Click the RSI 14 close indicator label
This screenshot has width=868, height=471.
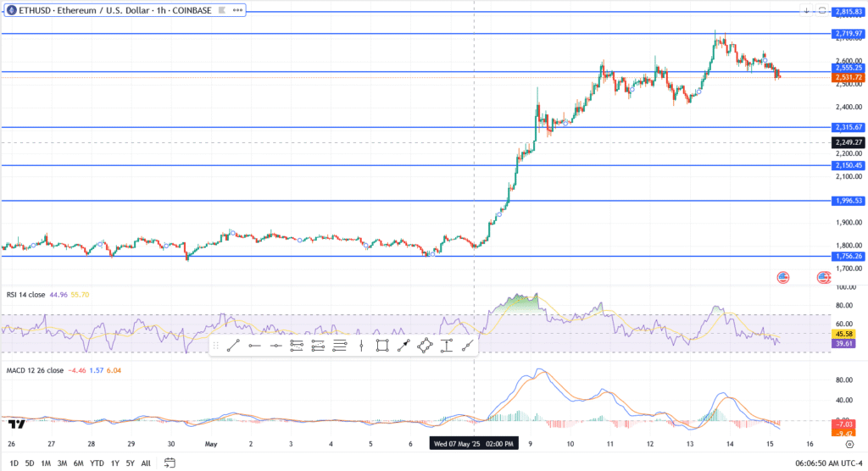pyautogui.click(x=25, y=295)
